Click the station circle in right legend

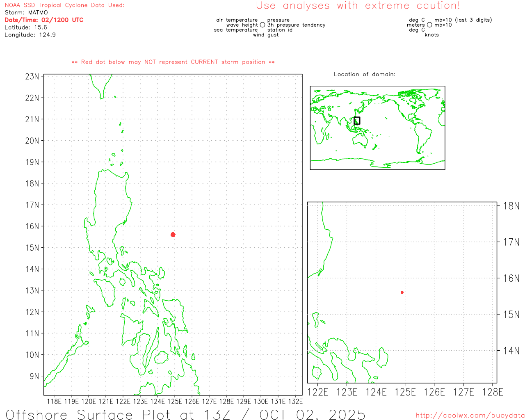[429, 25]
